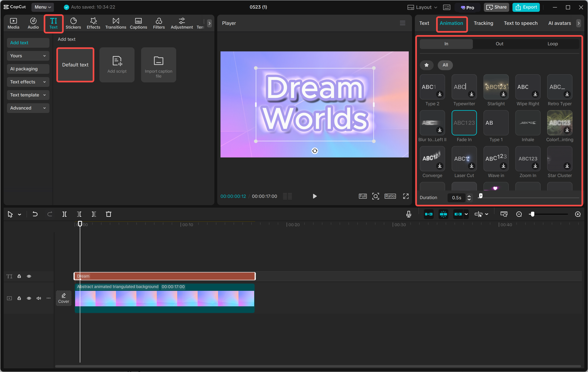
Task: Select the Stickers panel icon
Action: tap(73, 23)
